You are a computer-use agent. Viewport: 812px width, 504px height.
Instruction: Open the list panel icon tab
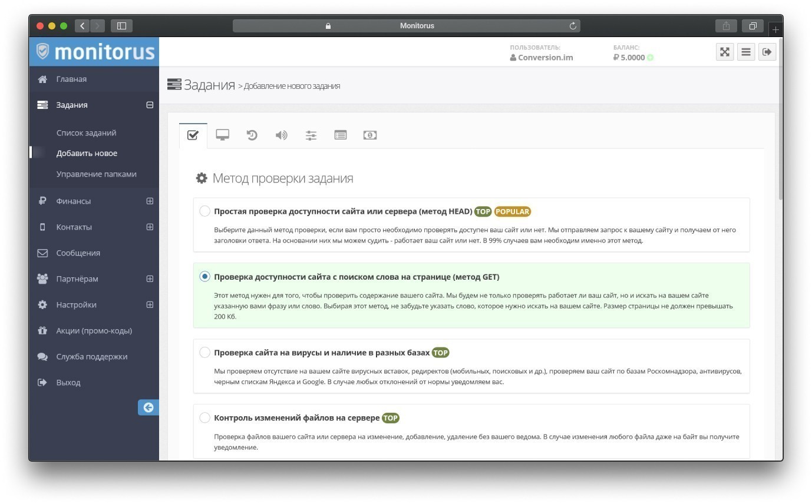(x=341, y=135)
